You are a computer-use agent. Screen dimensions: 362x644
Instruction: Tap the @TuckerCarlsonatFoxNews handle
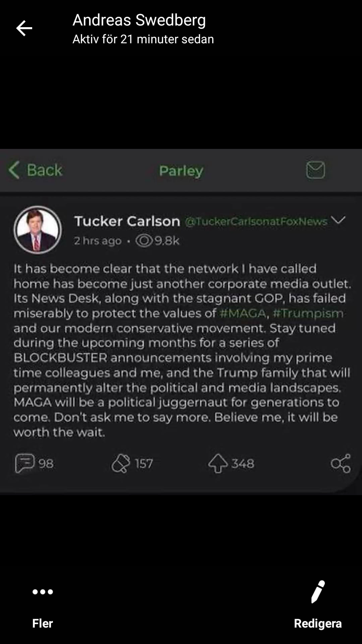[256, 221]
